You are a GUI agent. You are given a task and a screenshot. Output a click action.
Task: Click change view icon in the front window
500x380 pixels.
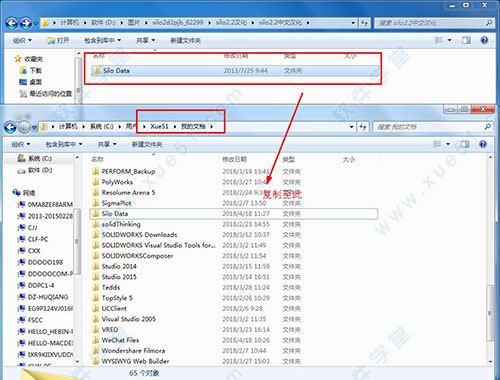click(437, 144)
